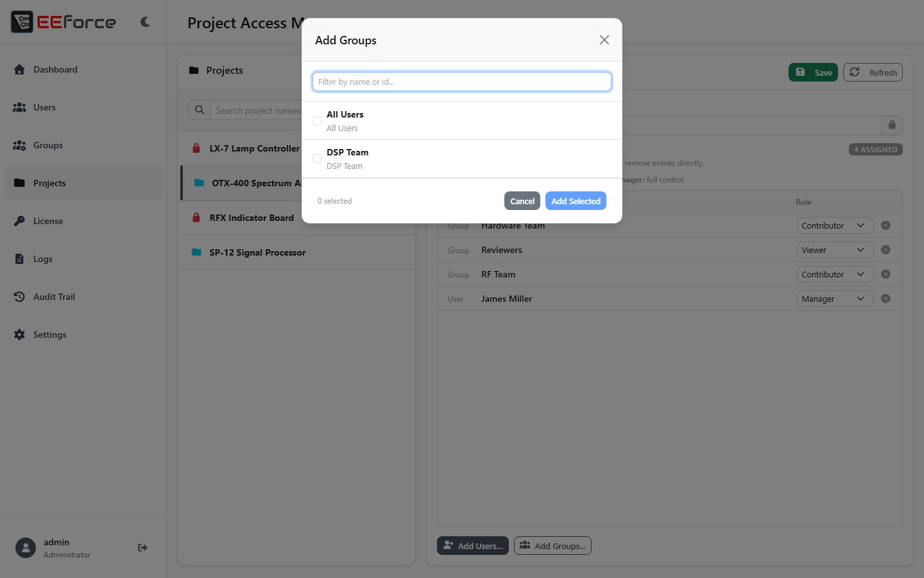Click the admin avatar icon

pyautogui.click(x=26, y=548)
